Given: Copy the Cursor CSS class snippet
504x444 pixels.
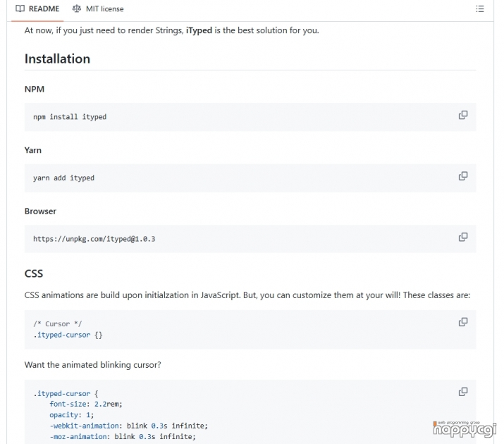Looking at the screenshot, I should [x=463, y=322].
